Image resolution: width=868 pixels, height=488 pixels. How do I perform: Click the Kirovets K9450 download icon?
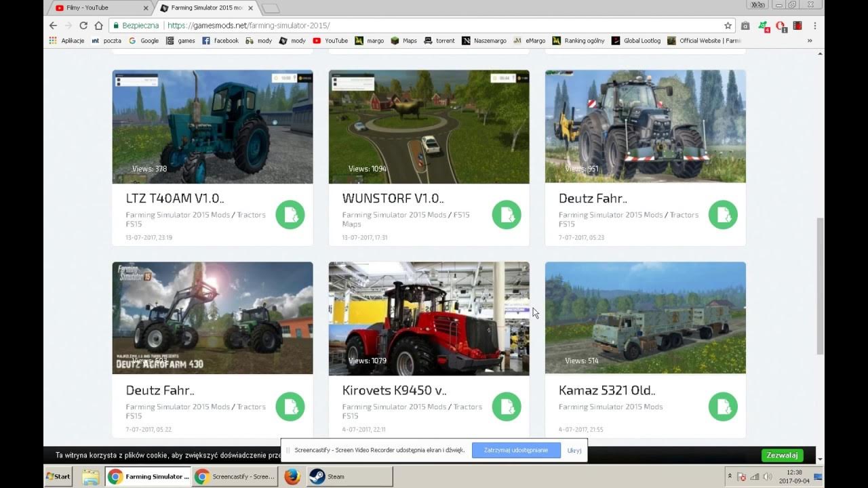point(507,407)
